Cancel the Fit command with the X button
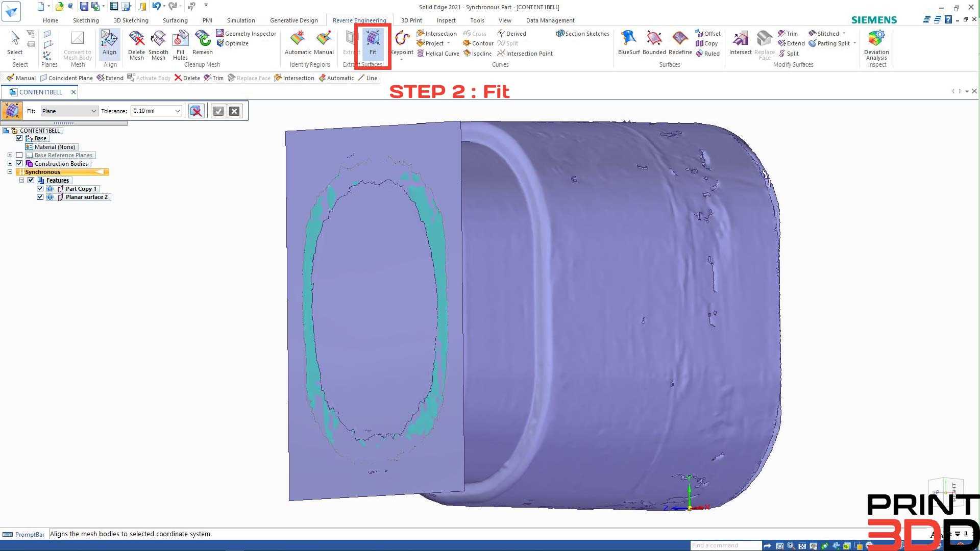 (234, 111)
